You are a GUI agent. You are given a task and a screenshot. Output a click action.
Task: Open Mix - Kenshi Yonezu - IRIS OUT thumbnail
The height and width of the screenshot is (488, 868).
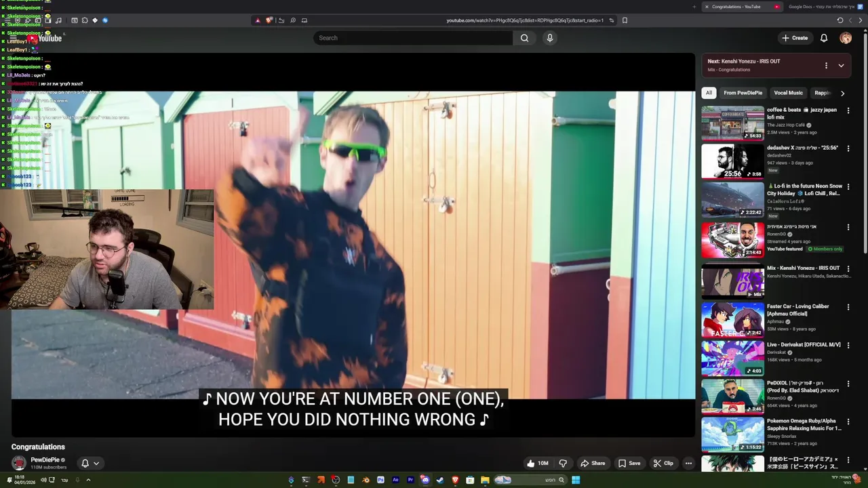click(x=732, y=281)
